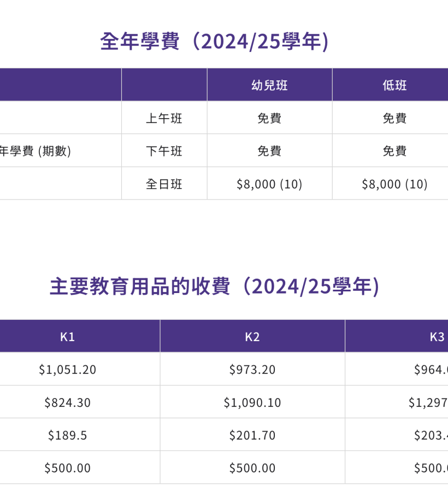Click the $1,051.20 cell
The width and height of the screenshot is (448, 503).
point(67,370)
